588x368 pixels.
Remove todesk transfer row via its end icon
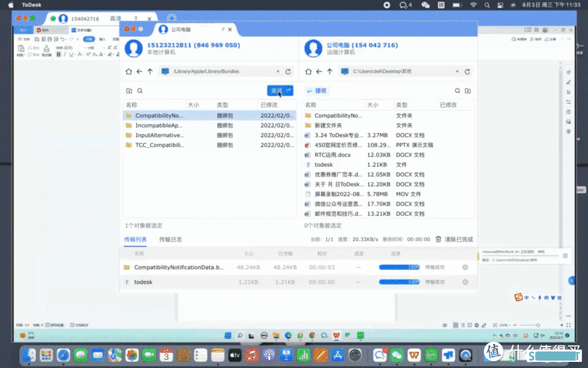[465, 282]
